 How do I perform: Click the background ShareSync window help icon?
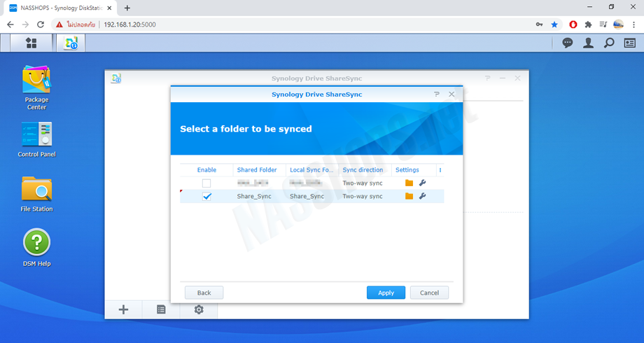pyautogui.click(x=487, y=78)
